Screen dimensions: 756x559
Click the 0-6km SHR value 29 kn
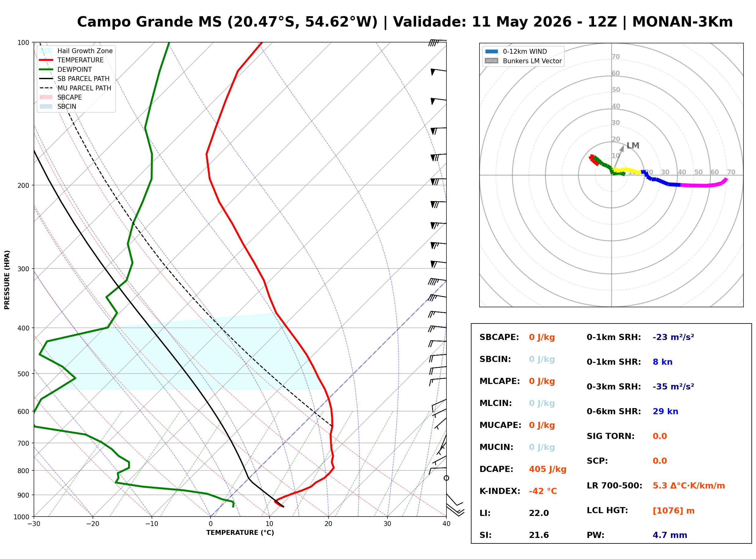[x=665, y=411]
